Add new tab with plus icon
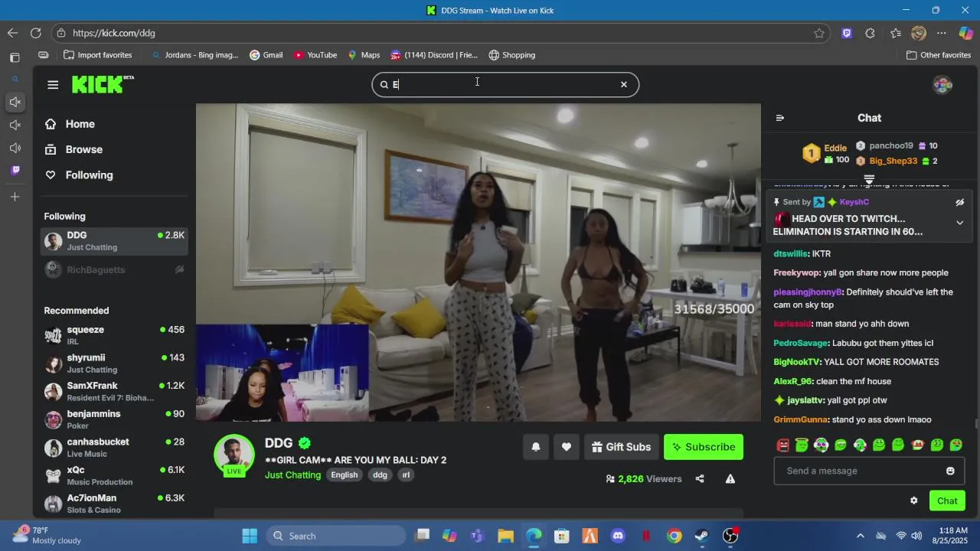The image size is (980, 551). 15,197
